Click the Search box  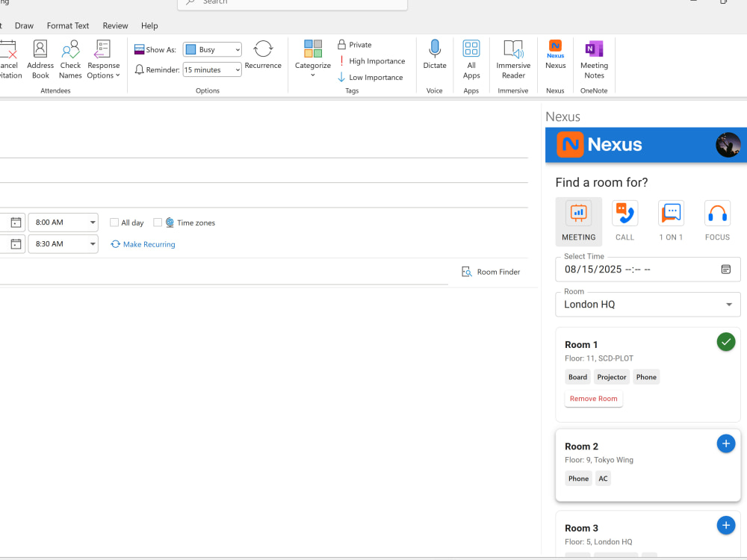click(x=293, y=4)
